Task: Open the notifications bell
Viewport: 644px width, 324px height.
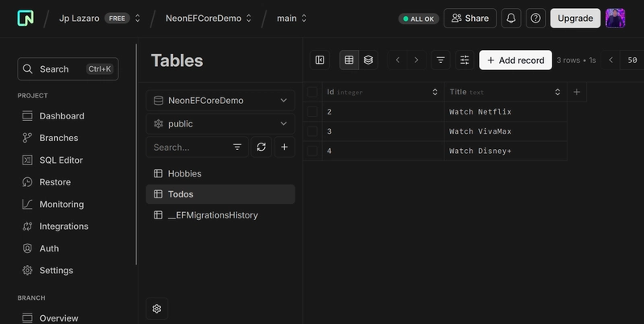Action: pos(511,18)
